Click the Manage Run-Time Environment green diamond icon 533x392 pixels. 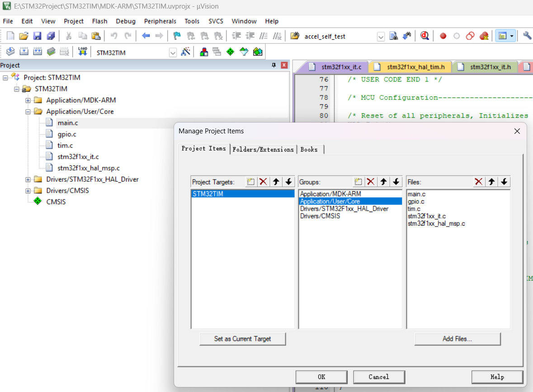click(x=230, y=52)
